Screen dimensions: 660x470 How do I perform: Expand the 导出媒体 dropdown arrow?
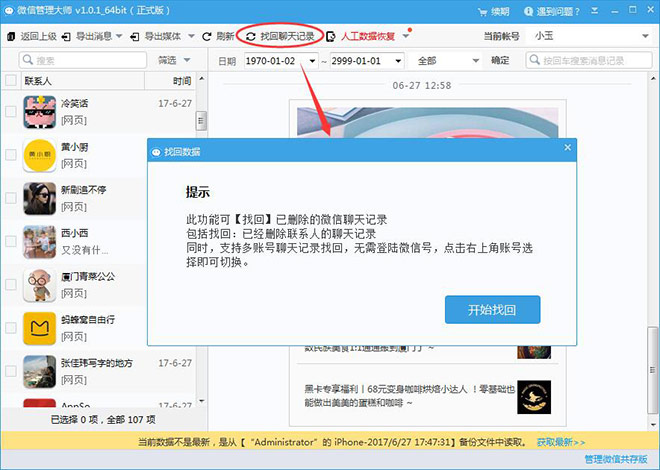pos(191,37)
